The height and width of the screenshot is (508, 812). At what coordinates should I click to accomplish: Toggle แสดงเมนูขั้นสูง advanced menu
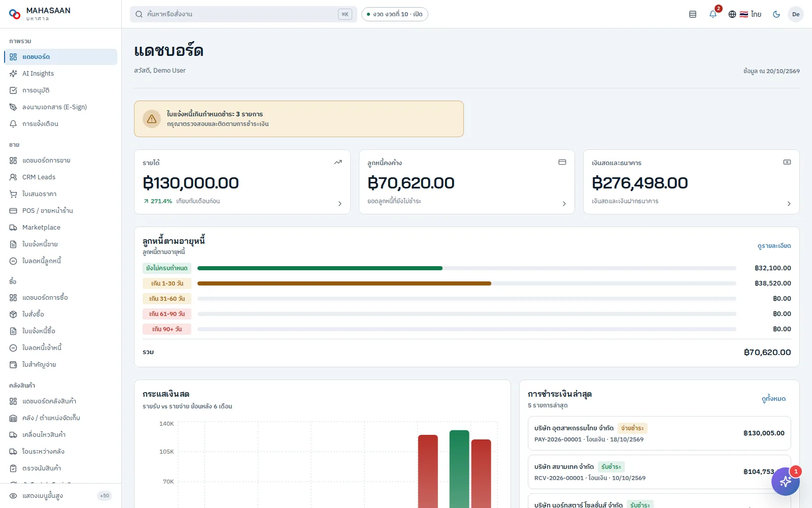pyautogui.click(x=60, y=496)
